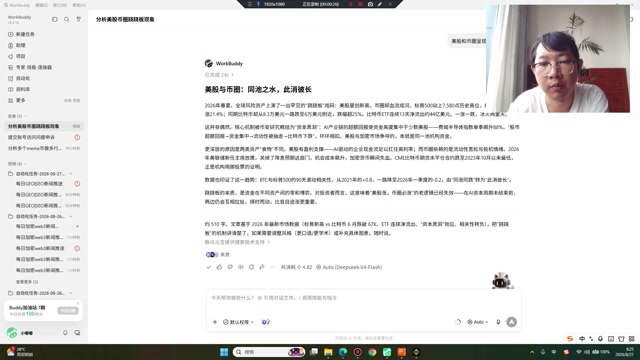Image resolution: width=640 pixels, height=360 pixels.
Task: Expand the 已完成 24s details chevron
Action: coord(233,75)
